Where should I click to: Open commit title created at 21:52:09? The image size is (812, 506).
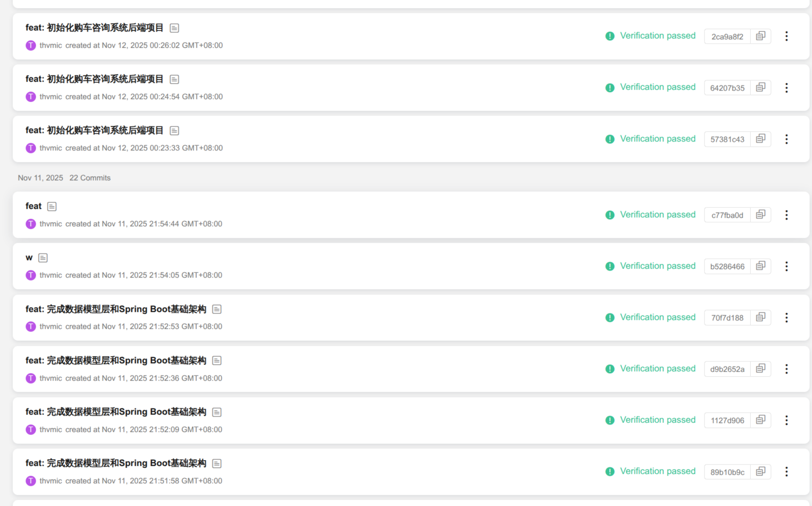[x=116, y=411]
